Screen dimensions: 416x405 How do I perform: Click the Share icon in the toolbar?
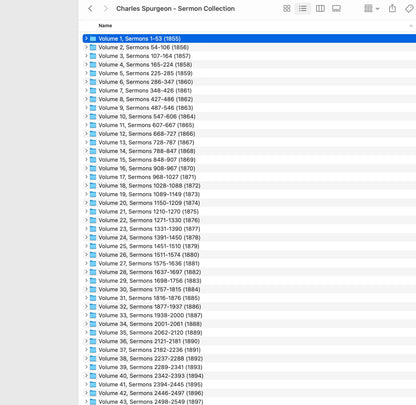(392, 8)
